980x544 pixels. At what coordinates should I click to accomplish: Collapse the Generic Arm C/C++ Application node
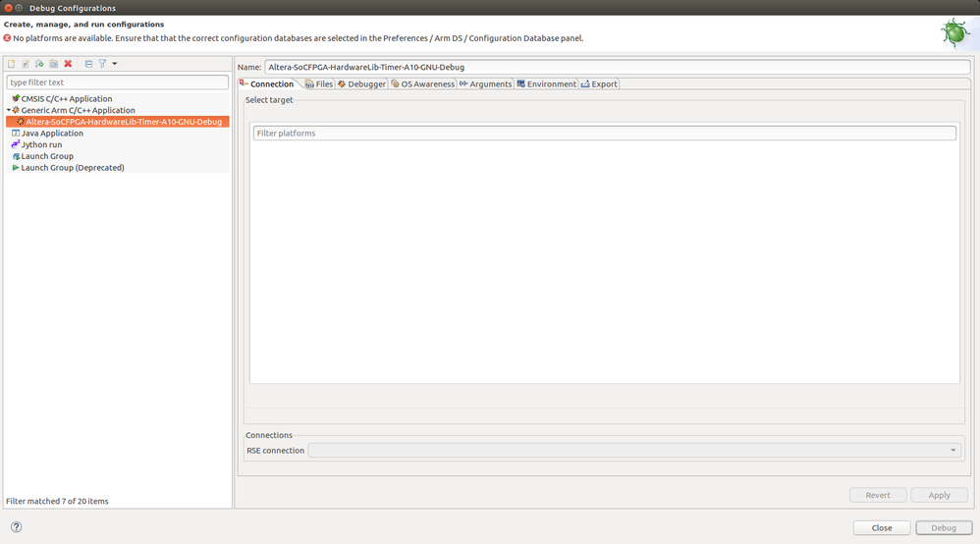9,110
